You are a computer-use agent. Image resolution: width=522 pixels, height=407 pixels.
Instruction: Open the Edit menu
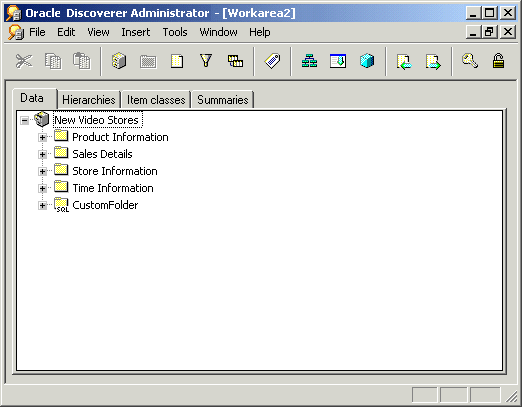tap(66, 32)
